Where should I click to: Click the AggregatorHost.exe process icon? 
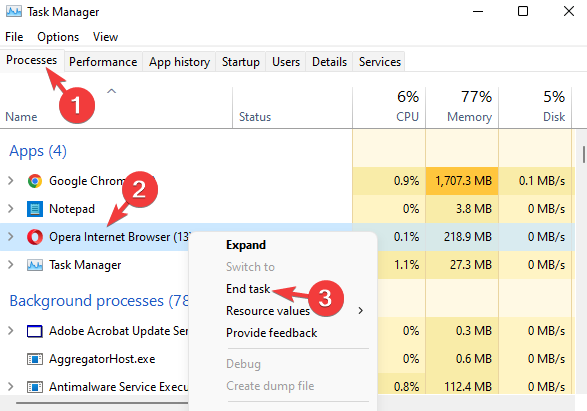[x=35, y=359]
